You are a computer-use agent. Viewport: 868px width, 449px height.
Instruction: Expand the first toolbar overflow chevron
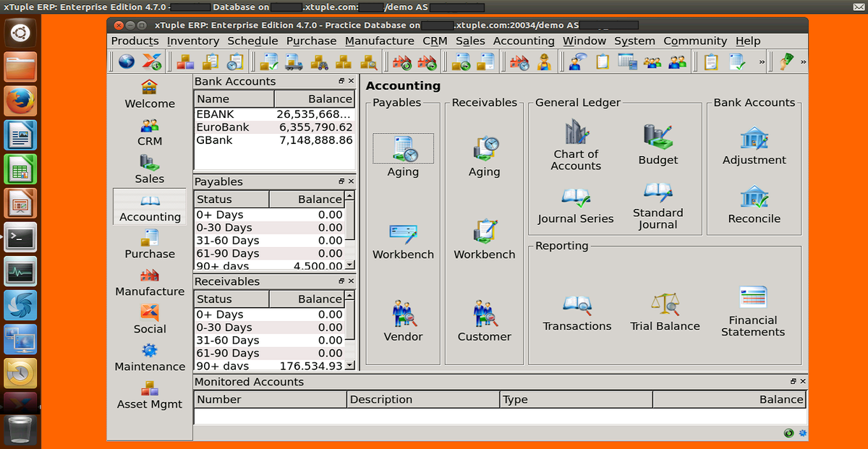pyautogui.click(x=762, y=62)
